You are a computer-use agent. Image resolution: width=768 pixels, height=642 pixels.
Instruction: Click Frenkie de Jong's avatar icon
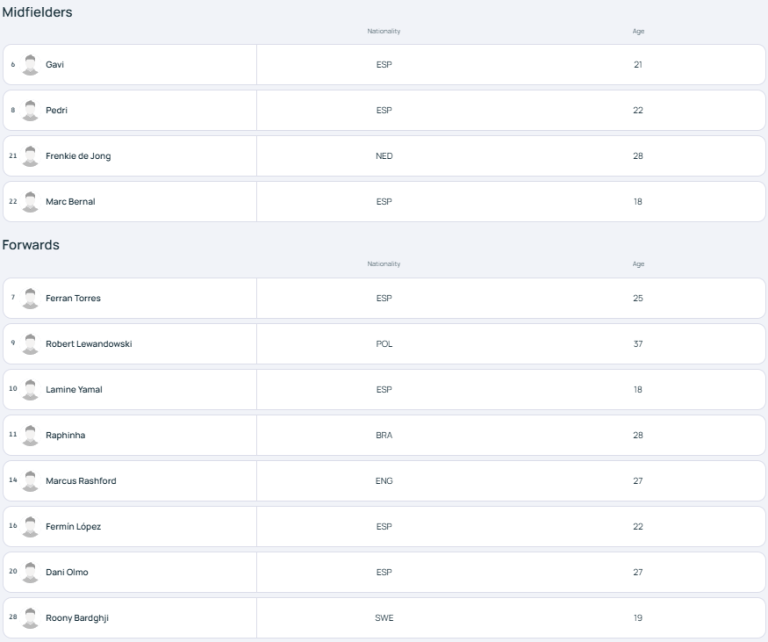tap(30, 156)
